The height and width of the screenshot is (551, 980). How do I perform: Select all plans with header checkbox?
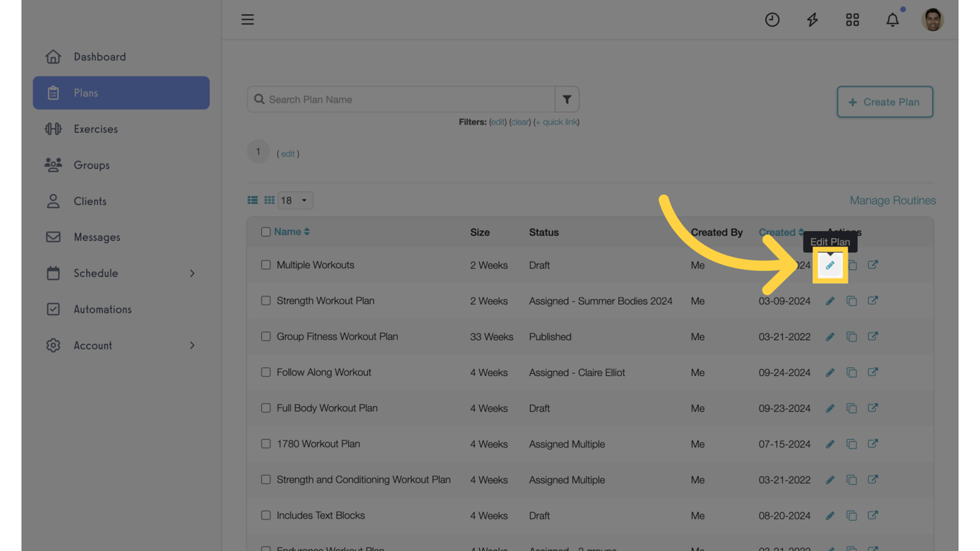click(265, 231)
